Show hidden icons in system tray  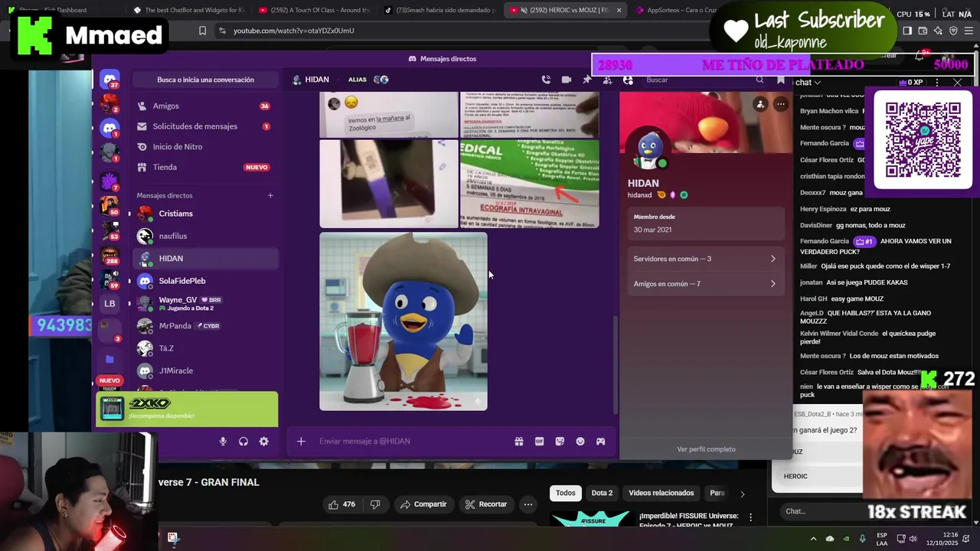[x=813, y=539]
